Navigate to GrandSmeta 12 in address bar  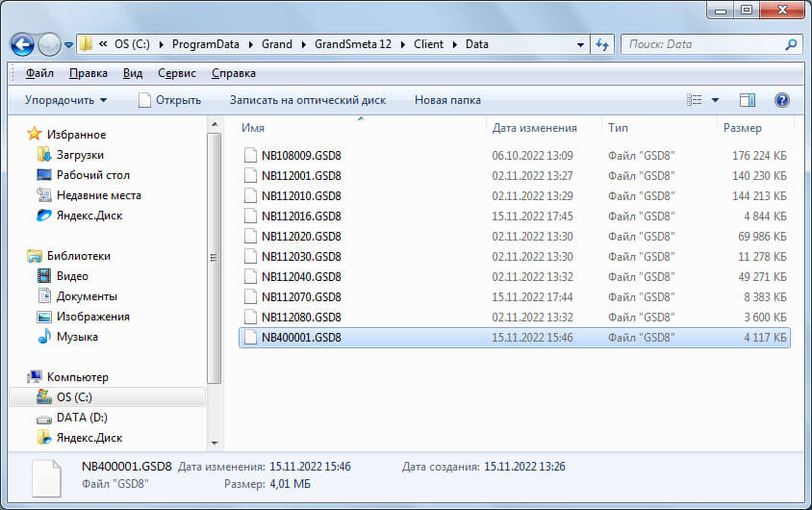353,44
